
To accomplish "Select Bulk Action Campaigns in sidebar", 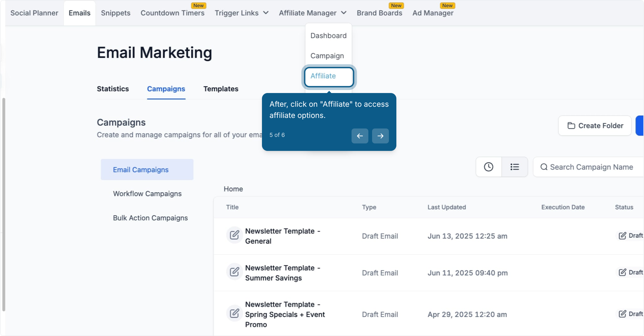I will pyautogui.click(x=150, y=218).
